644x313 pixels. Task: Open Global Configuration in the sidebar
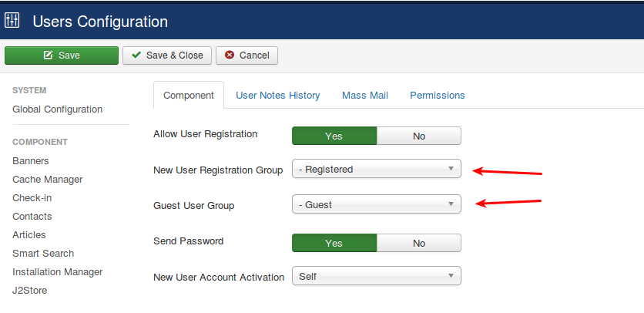coord(57,109)
